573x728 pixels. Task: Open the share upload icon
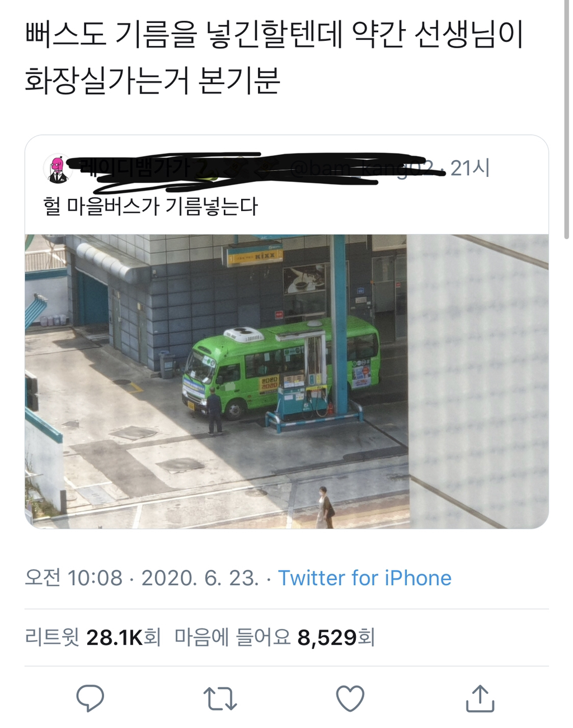480,698
